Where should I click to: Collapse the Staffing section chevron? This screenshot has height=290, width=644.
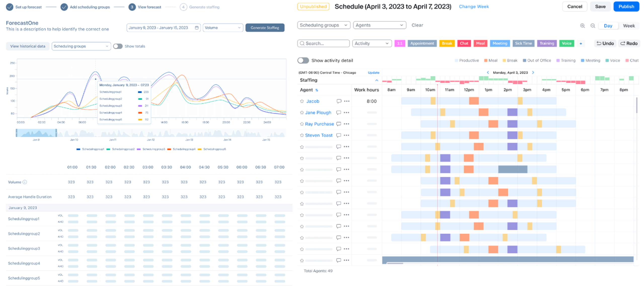pyautogui.click(x=377, y=80)
